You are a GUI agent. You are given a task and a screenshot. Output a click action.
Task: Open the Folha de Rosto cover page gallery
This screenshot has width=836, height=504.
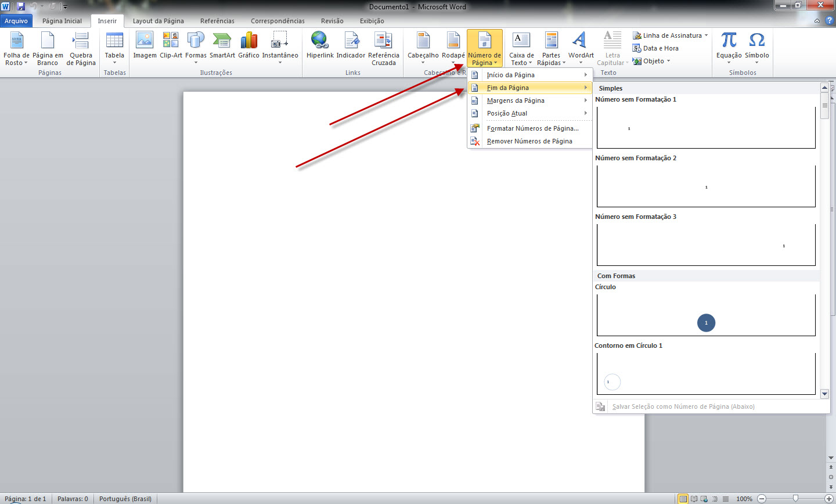click(x=16, y=49)
